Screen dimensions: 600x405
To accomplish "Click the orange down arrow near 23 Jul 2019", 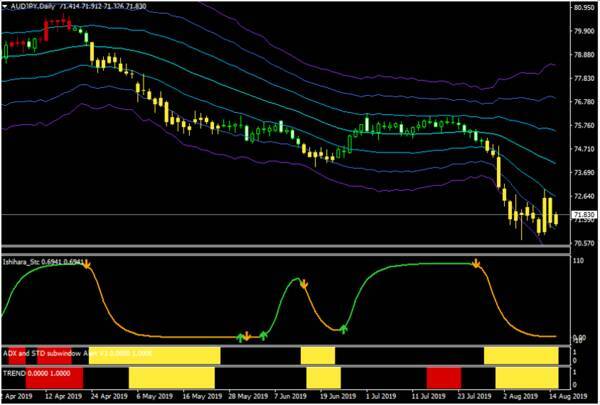I will pos(476,265).
